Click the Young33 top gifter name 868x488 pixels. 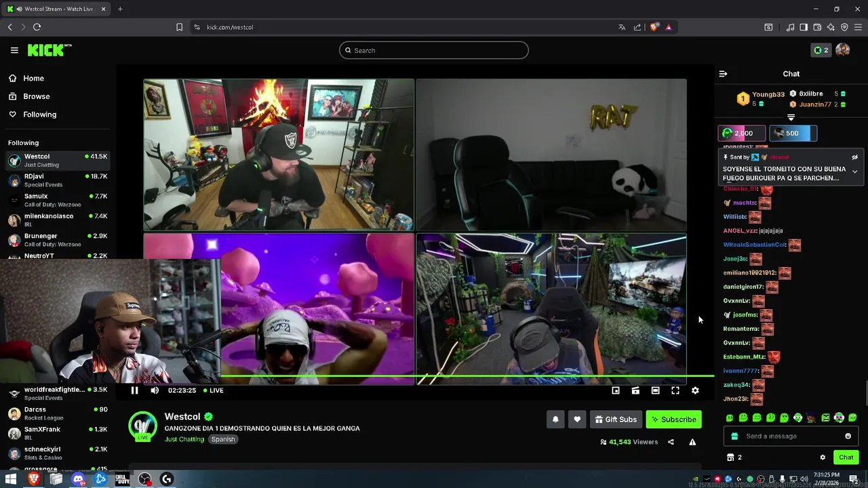[768, 94]
